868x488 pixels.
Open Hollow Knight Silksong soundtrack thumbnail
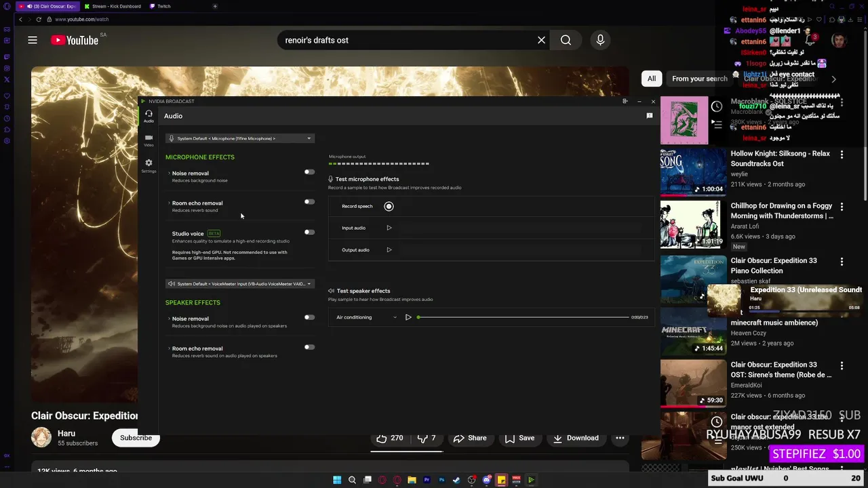pos(693,172)
